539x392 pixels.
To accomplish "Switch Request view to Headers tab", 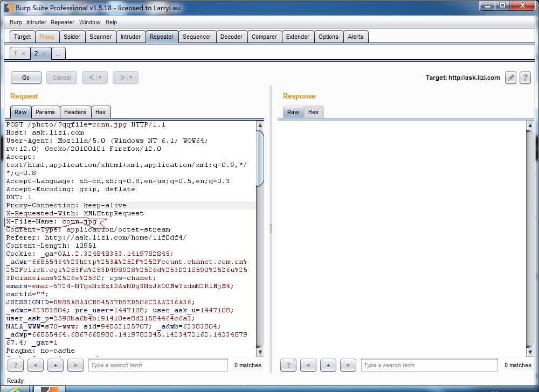I will tap(75, 112).
